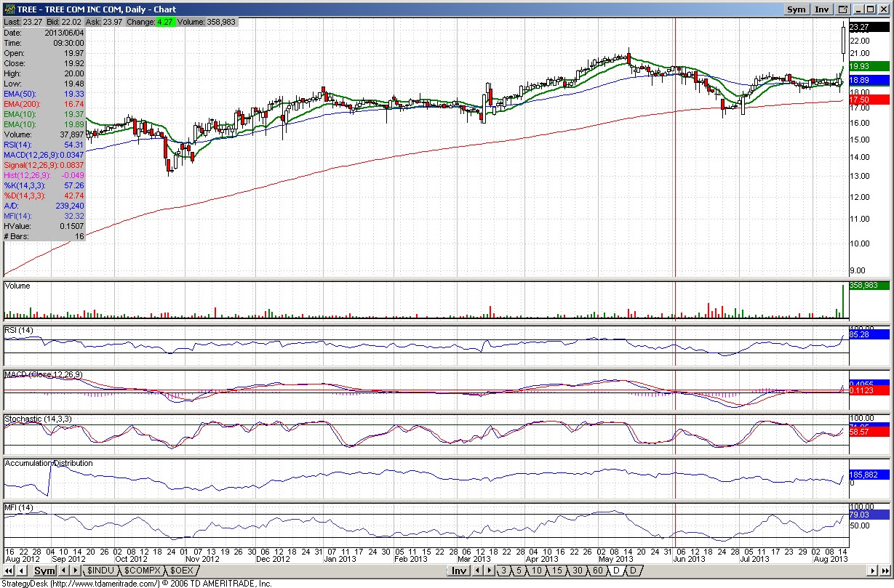This screenshot has width=894, height=588.
Task: Click the Stochastic red value 58.57
Action: [869, 432]
